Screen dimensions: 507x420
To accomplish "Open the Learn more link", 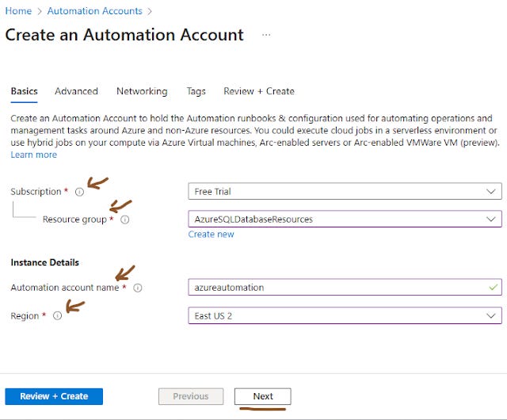I will click(x=33, y=155).
